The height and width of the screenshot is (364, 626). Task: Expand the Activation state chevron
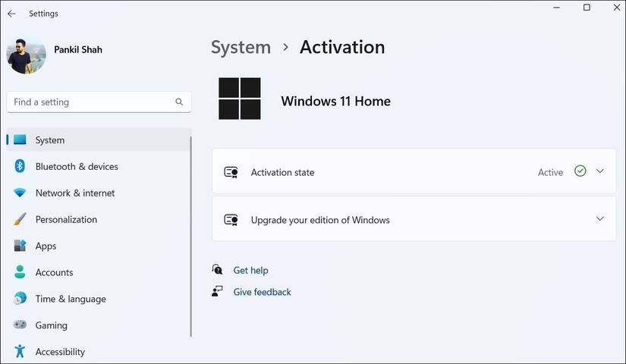(599, 171)
